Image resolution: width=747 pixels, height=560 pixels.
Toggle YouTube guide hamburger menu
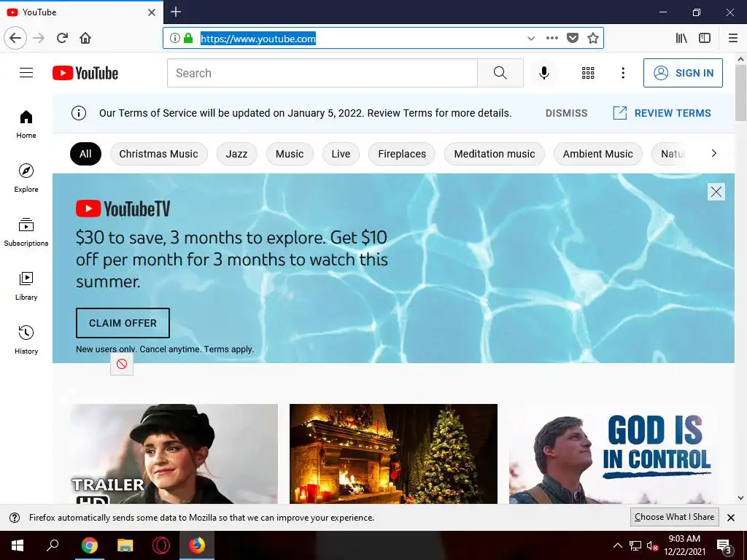pyautogui.click(x=26, y=73)
